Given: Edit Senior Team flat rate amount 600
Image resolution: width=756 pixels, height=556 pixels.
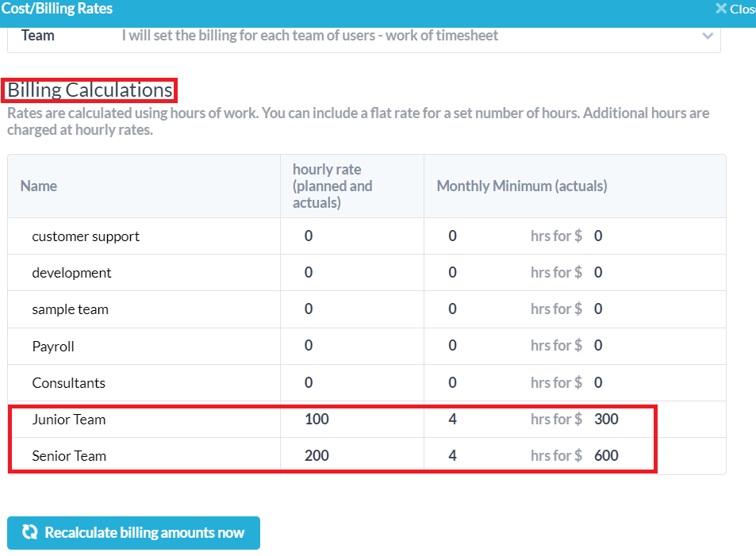Looking at the screenshot, I should pos(606,456).
